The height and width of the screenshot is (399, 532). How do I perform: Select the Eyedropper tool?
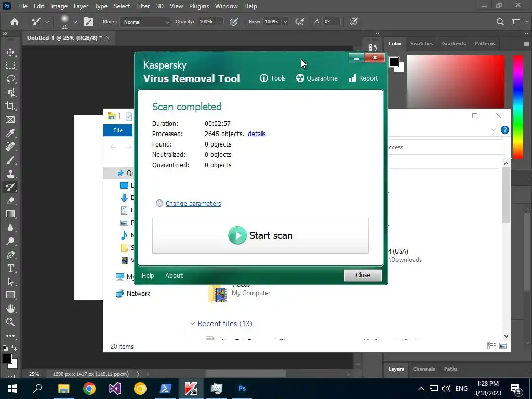tap(10, 133)
